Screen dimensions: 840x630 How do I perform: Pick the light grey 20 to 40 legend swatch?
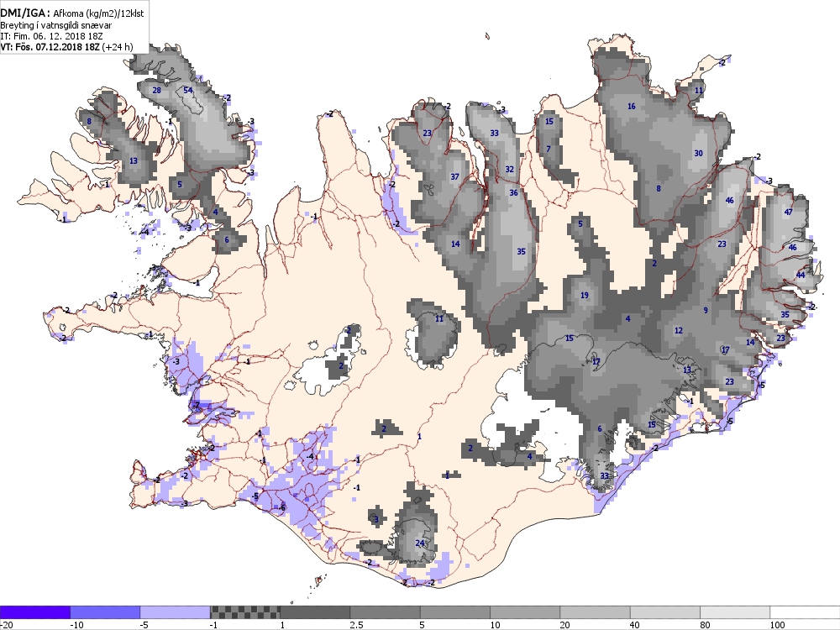pyautogui.click(x=596, y=612)
